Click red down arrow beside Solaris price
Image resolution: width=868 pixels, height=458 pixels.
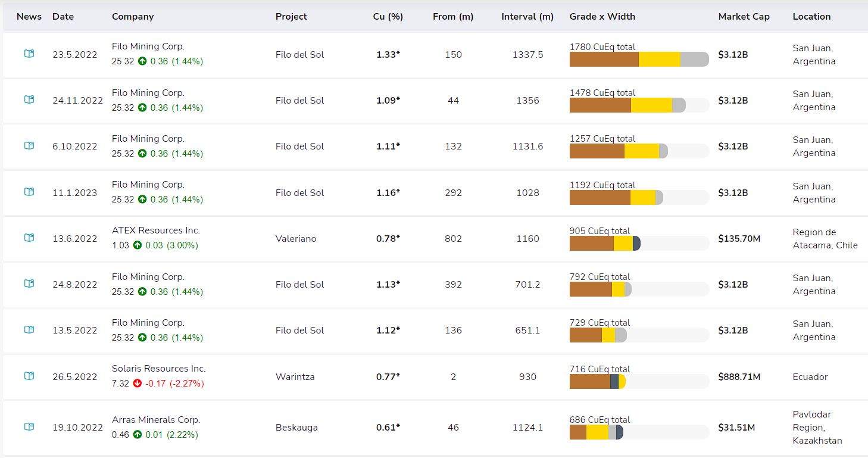click(138, 384)
